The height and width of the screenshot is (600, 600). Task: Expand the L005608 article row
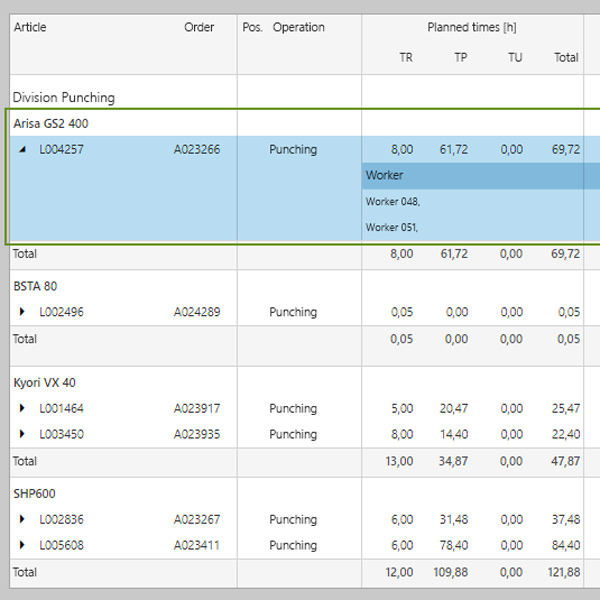[23, 545]
